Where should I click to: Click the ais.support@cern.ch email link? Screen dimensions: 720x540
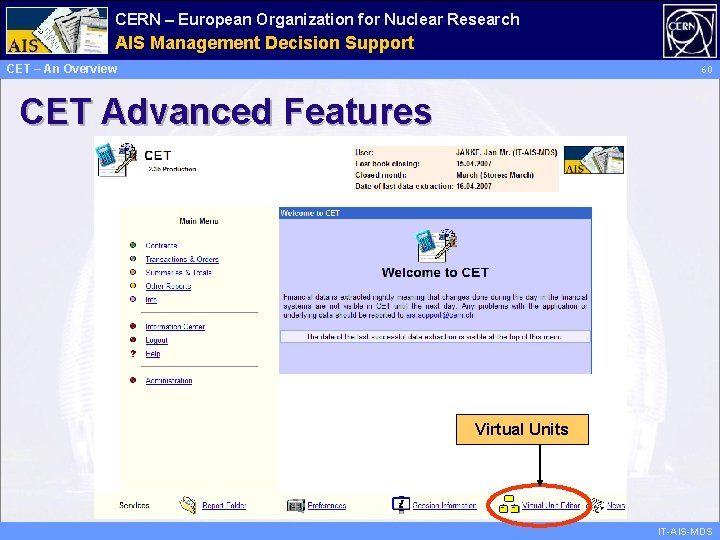pos(439,315)
